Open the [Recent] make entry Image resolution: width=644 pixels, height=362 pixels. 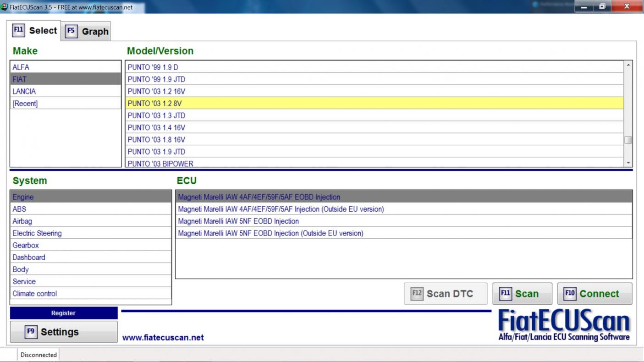point(25,104)
